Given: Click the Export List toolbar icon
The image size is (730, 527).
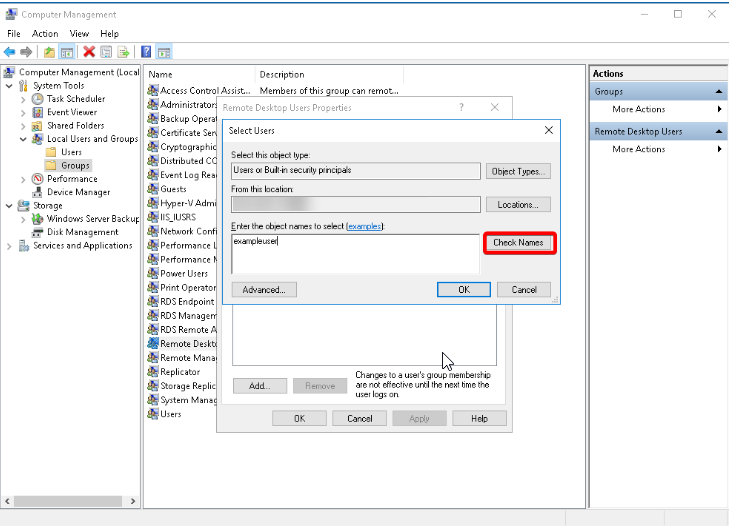Looking at the screenshot, I should tap(123, 52).
